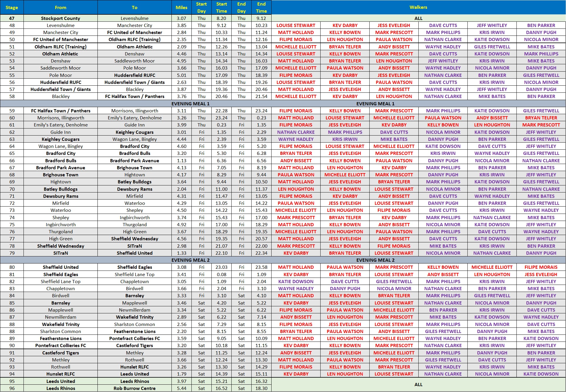Click the Stage column header
566x392 pixels.
pyautogui.click(x=12, y=7)
